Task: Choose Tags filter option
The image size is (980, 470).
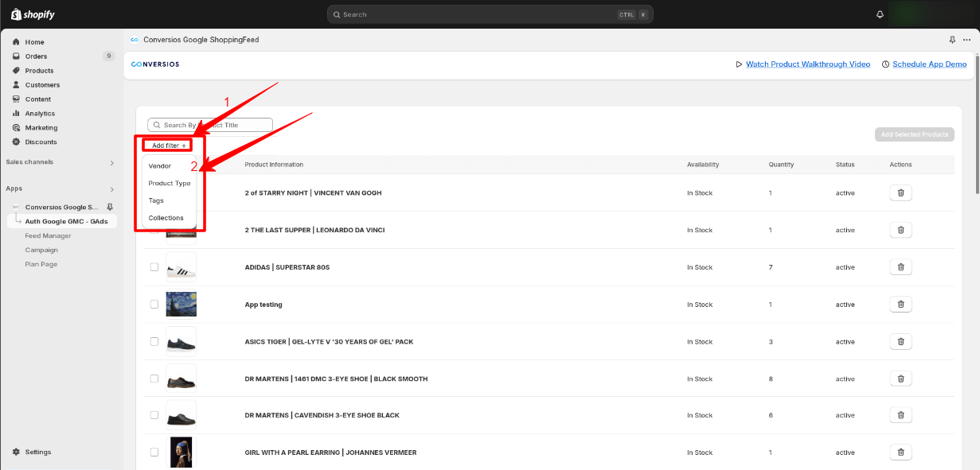Action: click(x=156, y=200)
